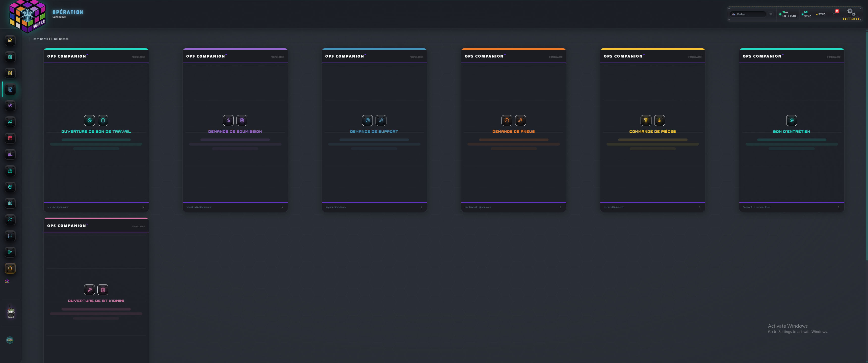The image size is (868, 363).
Task: Click the Seub.ca cube logo
Action: click(x=27, y=16)
